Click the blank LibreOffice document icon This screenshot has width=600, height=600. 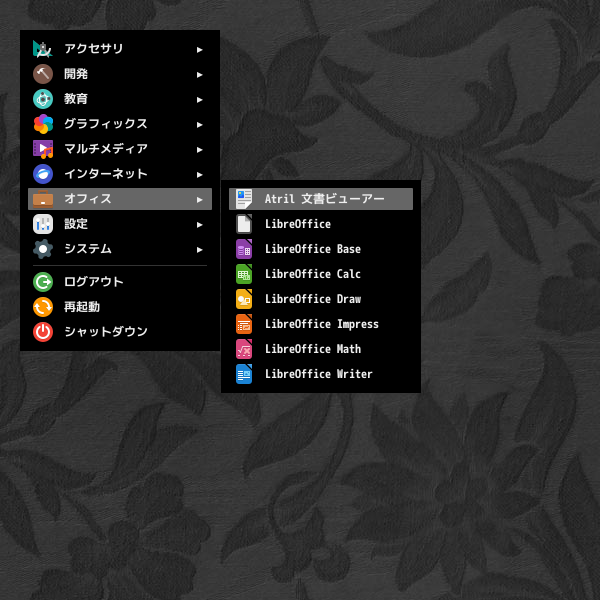click(244, 224)
